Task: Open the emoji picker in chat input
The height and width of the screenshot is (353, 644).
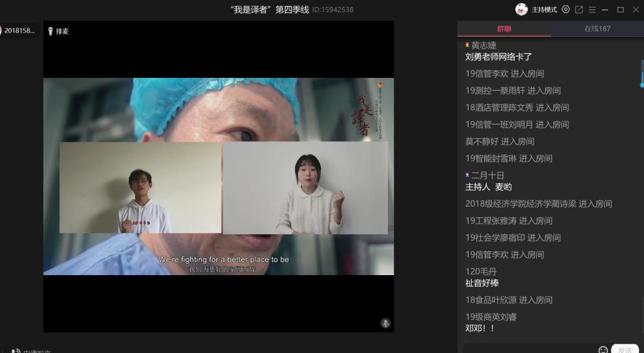Action: [x=603, y=349]
